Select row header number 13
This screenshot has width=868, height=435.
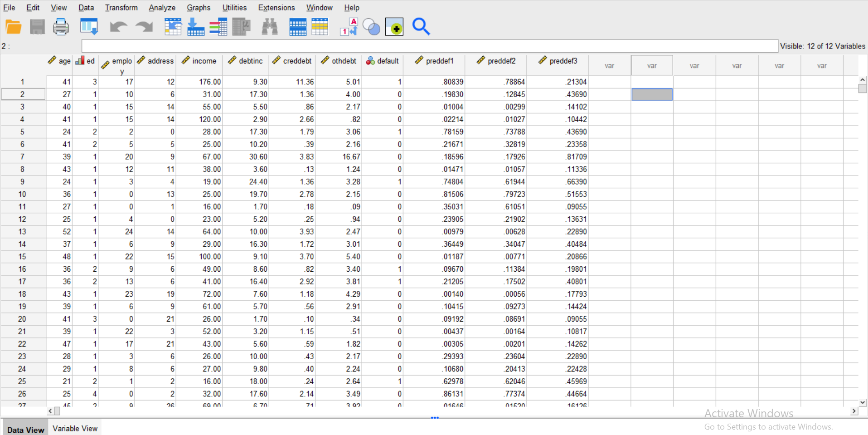23,232
